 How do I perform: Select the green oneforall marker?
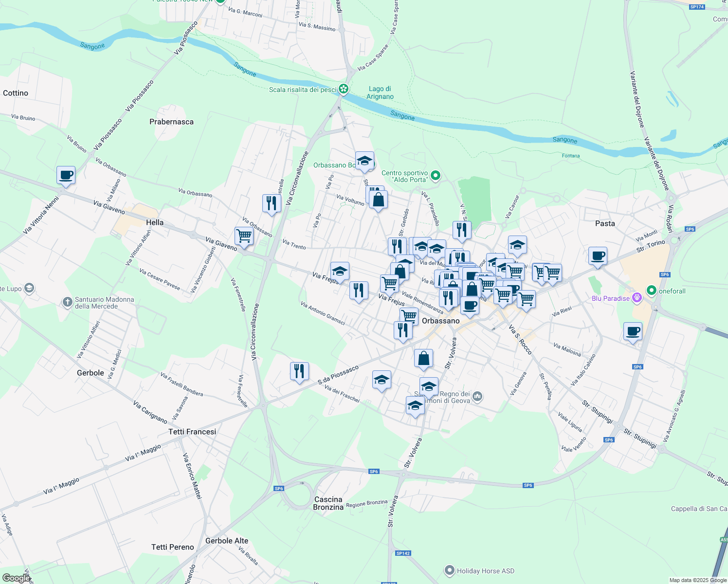652,290
